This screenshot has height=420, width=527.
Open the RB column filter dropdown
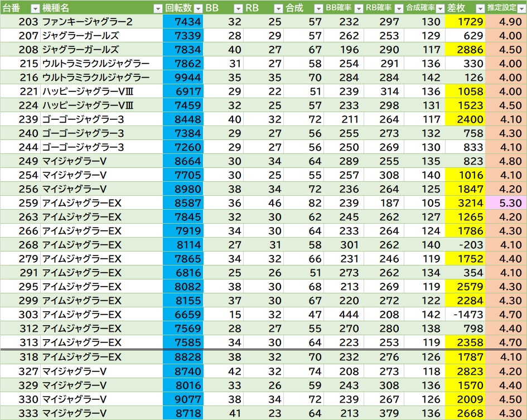[278, 9]
